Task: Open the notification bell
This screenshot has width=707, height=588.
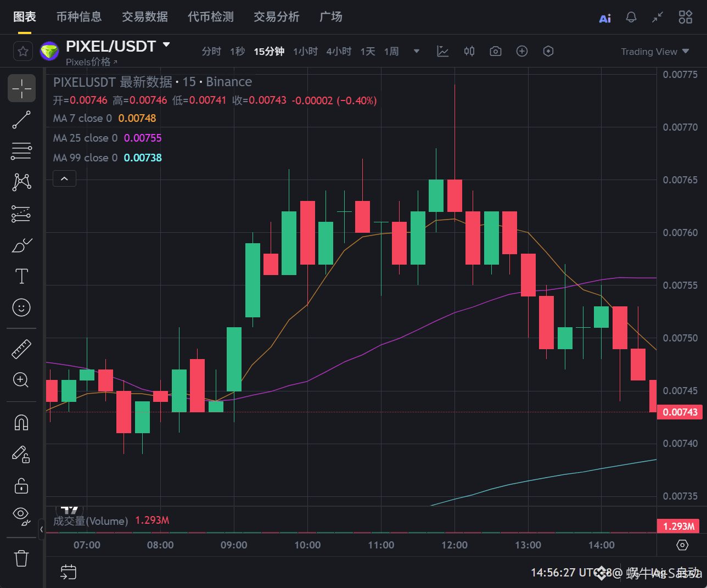Action: (631, 18)
